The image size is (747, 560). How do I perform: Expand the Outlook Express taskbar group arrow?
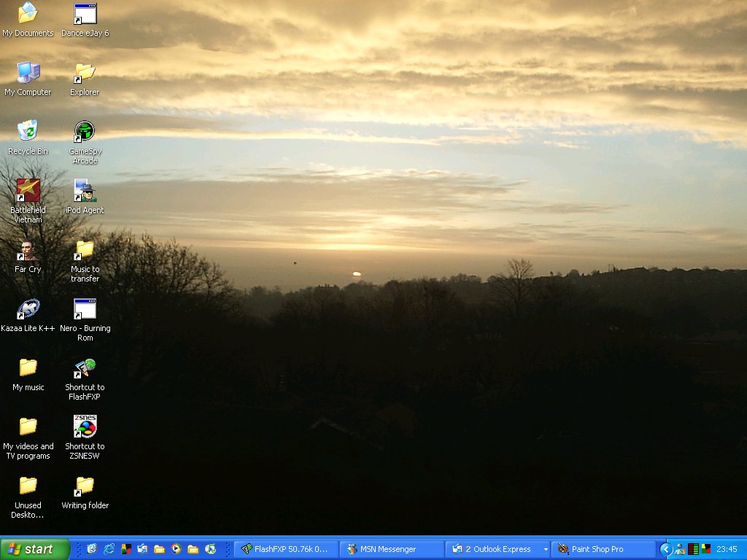pos(545,549)
